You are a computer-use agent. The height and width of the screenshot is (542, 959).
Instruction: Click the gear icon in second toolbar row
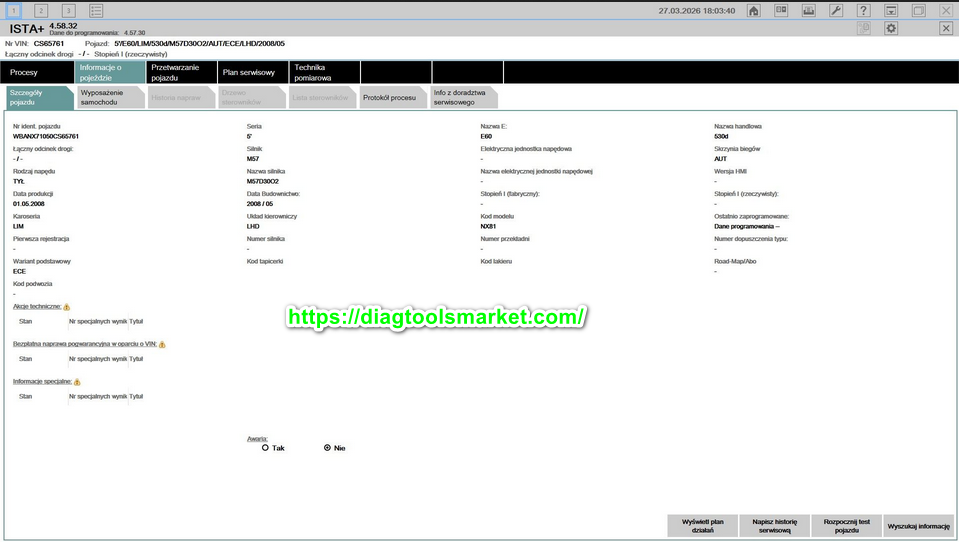[x=891, y=28]
